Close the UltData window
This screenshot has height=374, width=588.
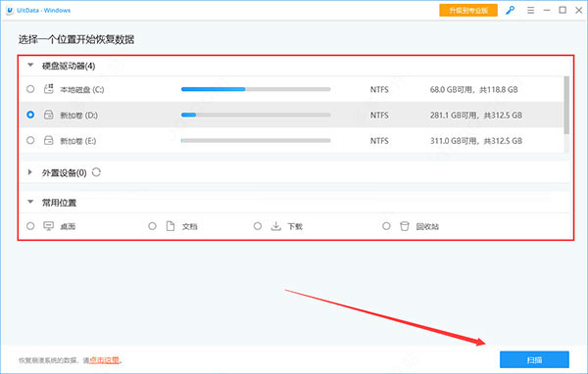click(x=579, y=11)
